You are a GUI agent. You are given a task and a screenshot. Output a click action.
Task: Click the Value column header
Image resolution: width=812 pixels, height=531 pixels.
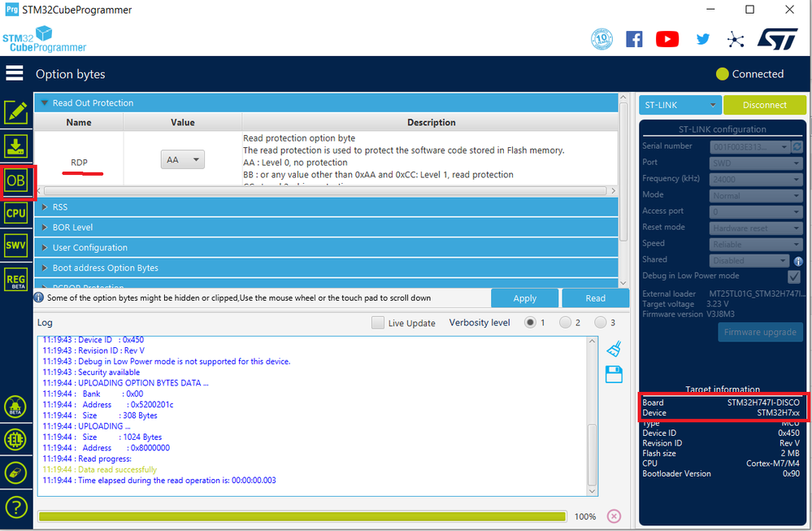pos(183,122)
